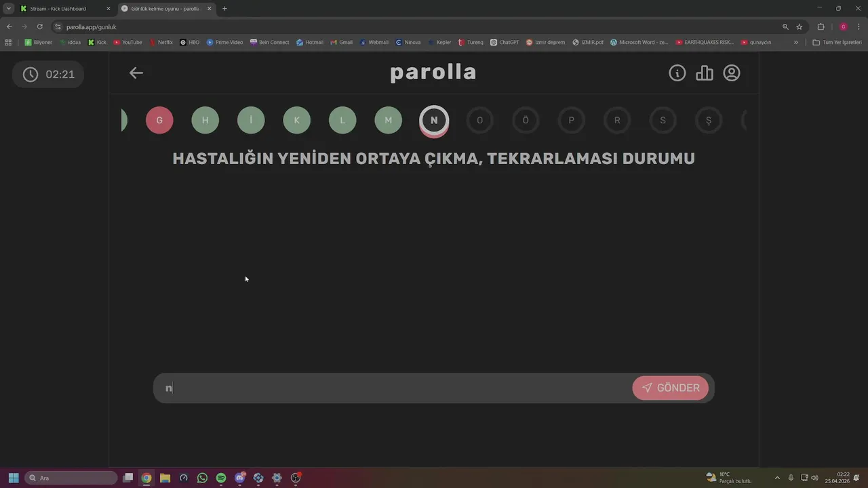The width and height of the screenshot is (868, 488).
Task: Open the Prime Video bookmark
Action: pos(224,42)
